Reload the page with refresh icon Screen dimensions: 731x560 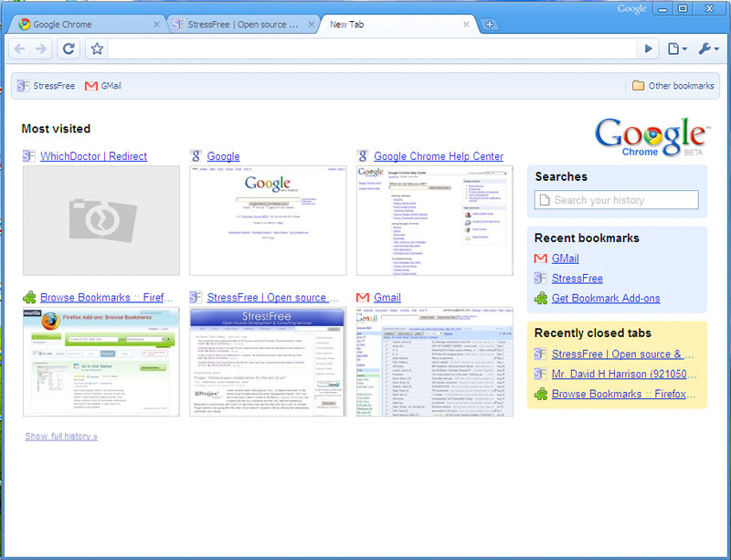click(x=69, y=48)
